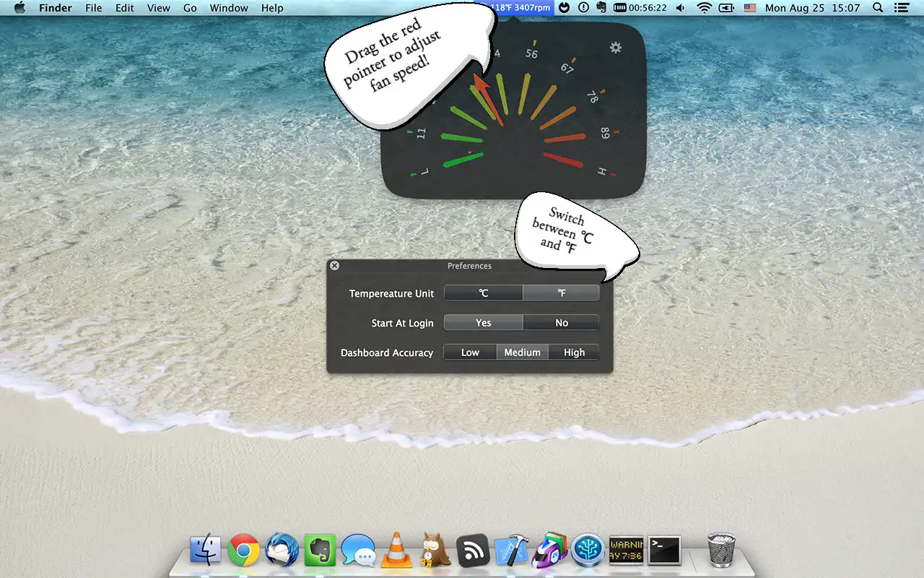Open the Help menu
Viewport: 924px width, 578px height.
pyautogui.click(x=272, y=8)
